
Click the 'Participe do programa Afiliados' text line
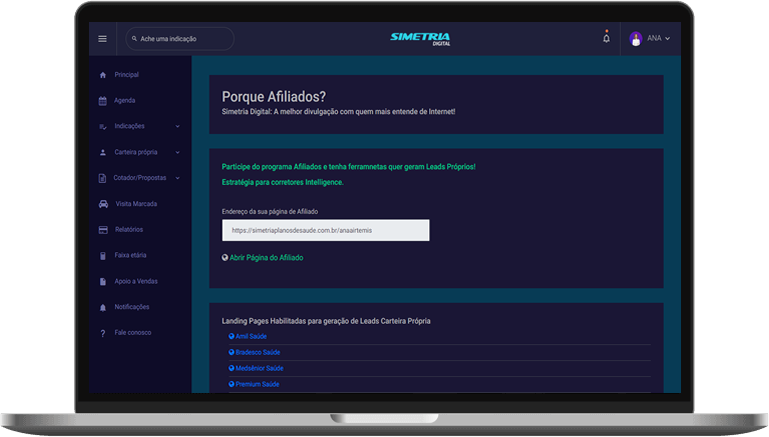point(349,167)
